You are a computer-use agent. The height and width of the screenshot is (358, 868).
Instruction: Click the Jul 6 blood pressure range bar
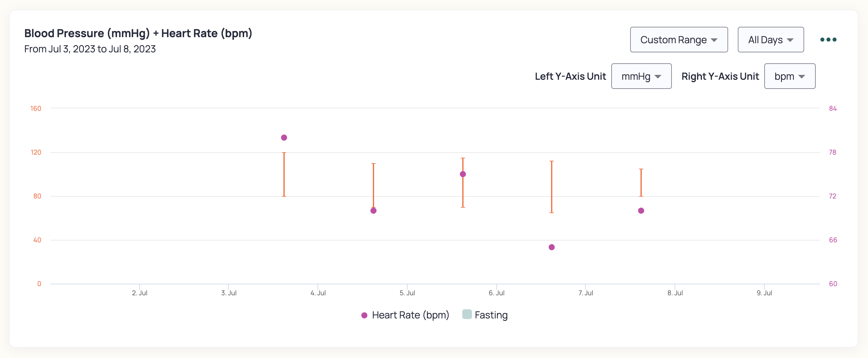pyautogui.click(x=552, y=187)
